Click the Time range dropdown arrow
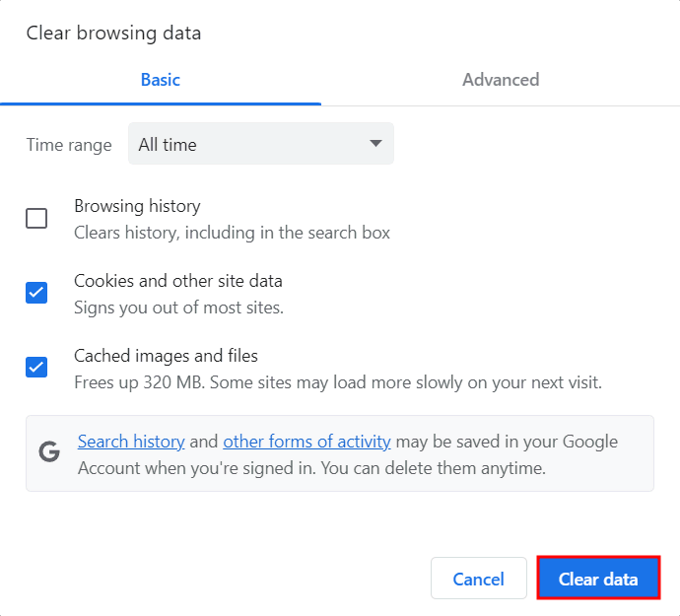 coord(375,145)
